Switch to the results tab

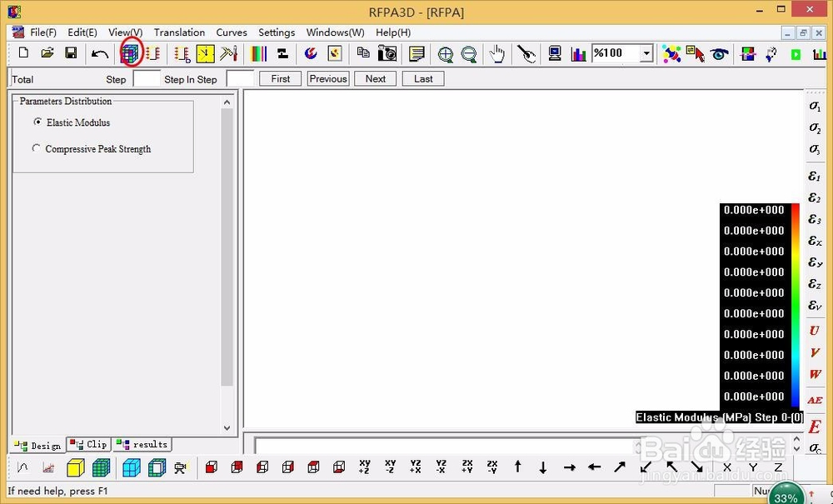tap(143, 444)
